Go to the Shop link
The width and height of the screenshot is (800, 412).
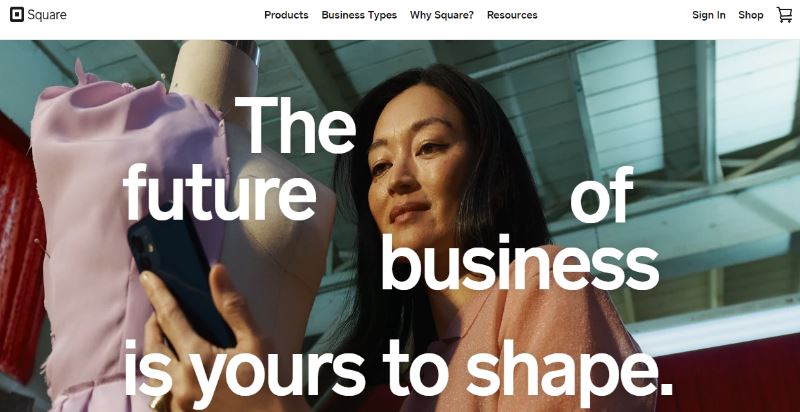coord(751,15)
